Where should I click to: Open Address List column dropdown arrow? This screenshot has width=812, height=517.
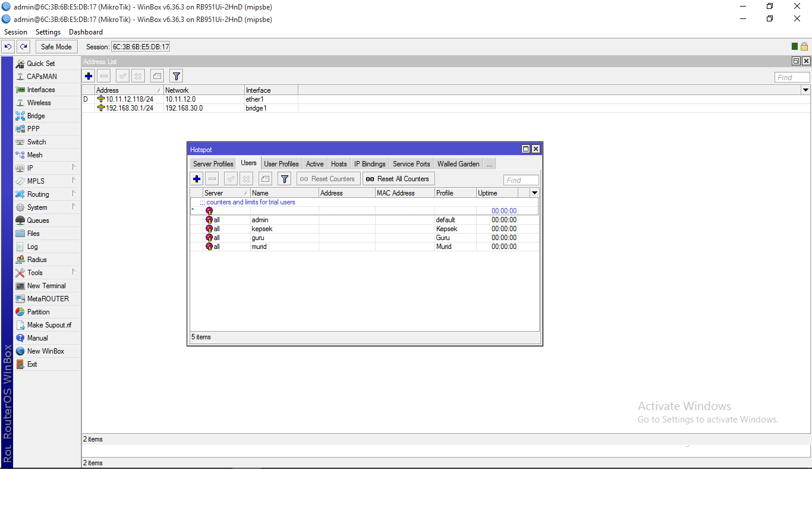tap(806, 90)
